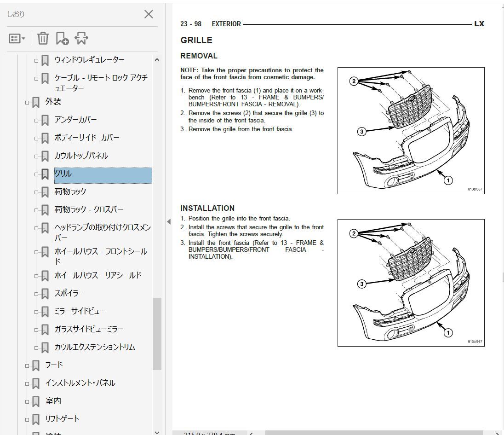Screen dimensions: 504x435
Task: Select the リフトゲート bookmark
Action: click(62, 419)
